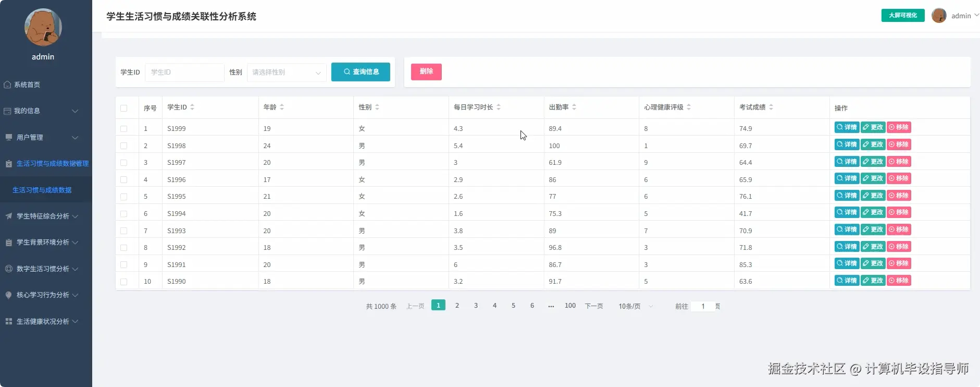Click 生活习惯与成绩数据管理 menu label

[53, 164]
